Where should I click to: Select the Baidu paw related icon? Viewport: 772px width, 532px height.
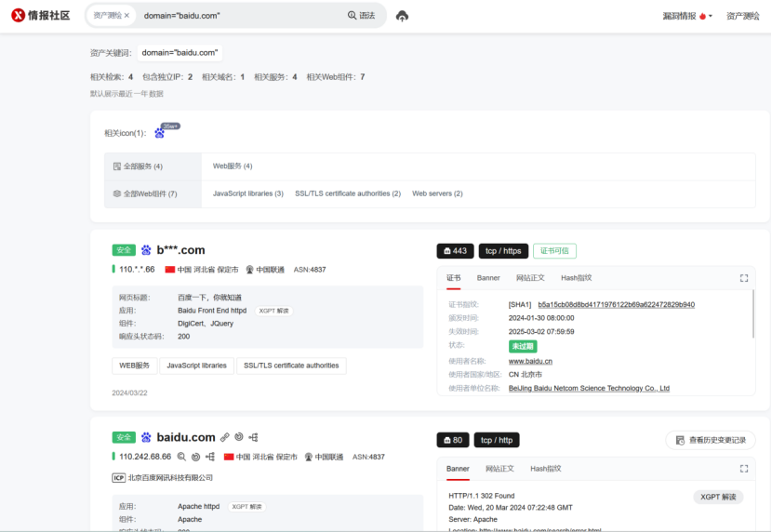point(160,133)
